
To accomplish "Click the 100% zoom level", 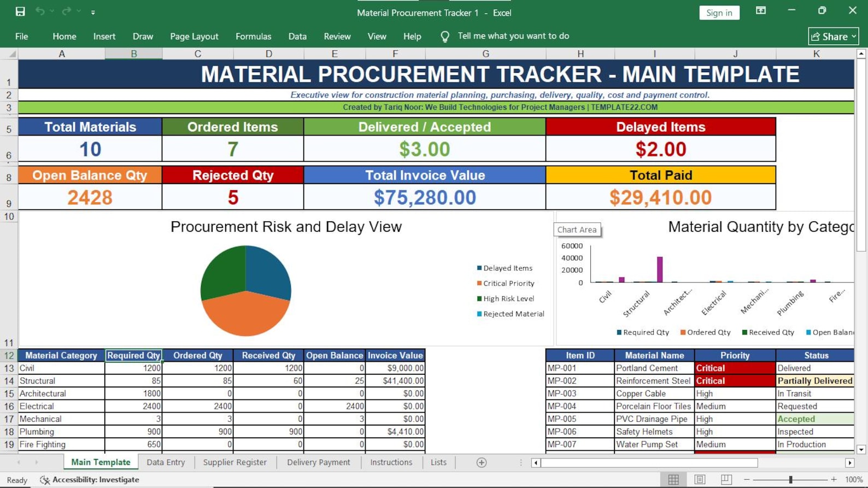I will (x=854, y=479).
